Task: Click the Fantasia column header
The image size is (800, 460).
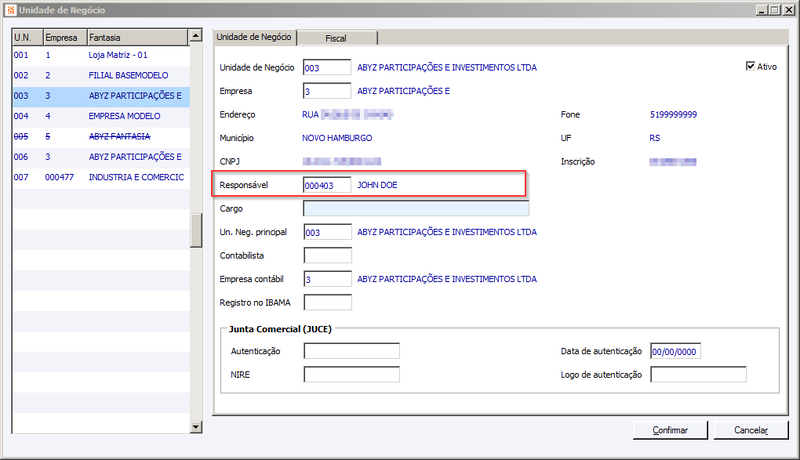Action: point(138,37)
